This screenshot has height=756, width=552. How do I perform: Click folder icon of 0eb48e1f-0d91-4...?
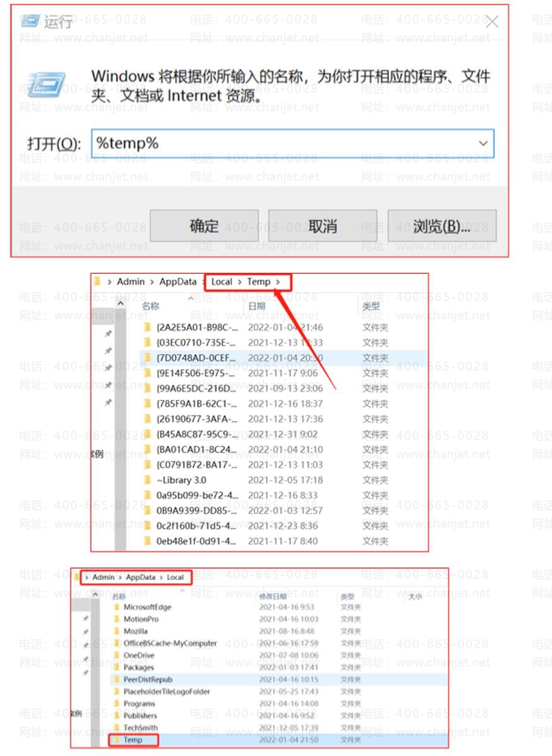(148, 541)
